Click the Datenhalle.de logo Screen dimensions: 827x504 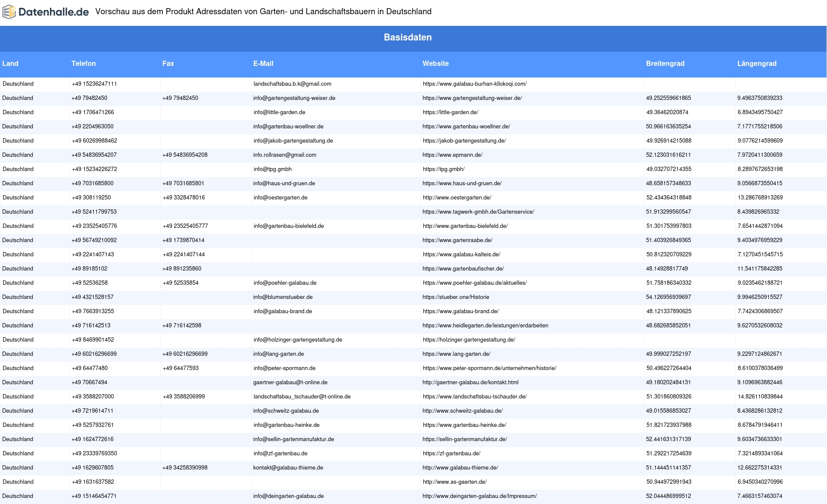[46, 12]
